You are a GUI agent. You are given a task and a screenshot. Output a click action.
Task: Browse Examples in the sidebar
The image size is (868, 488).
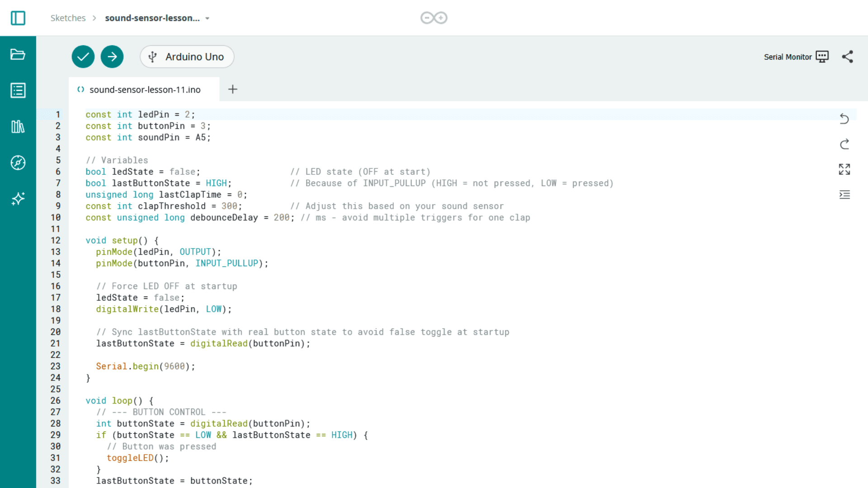18,90
